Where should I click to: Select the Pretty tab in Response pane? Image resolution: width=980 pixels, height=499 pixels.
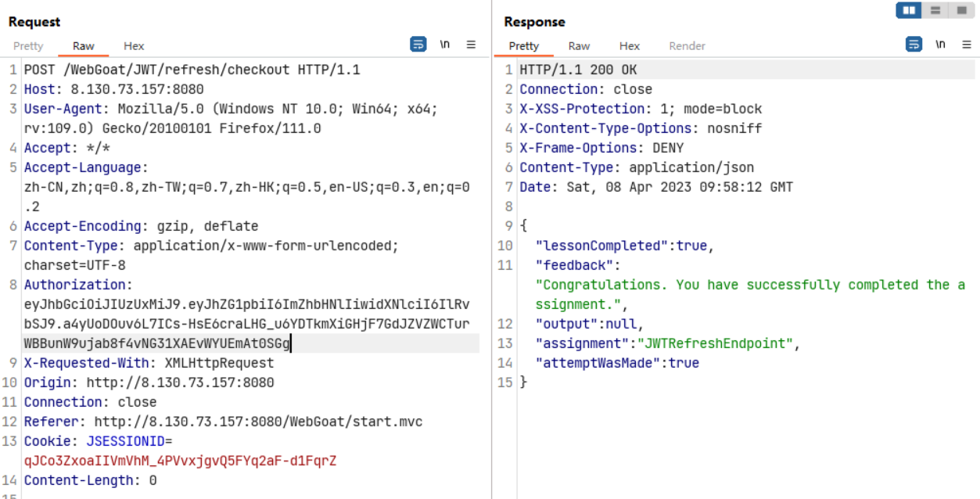pos(523,46)
